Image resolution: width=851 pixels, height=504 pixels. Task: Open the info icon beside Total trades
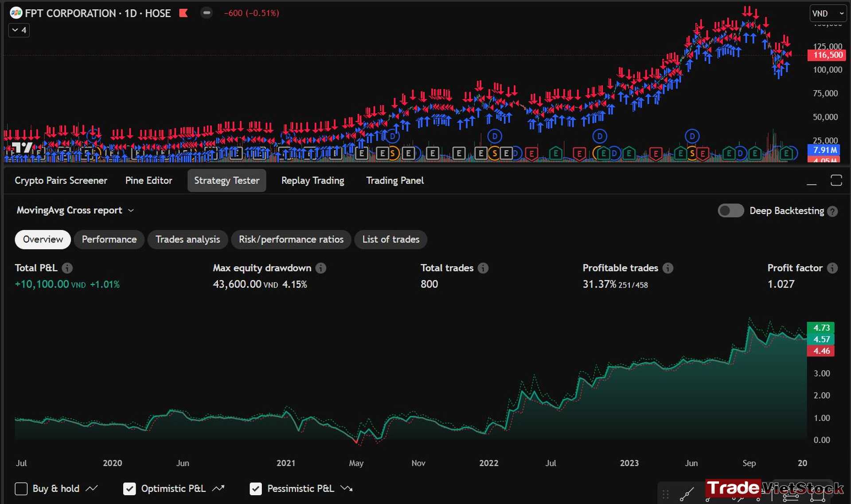[x=483, y=268]
